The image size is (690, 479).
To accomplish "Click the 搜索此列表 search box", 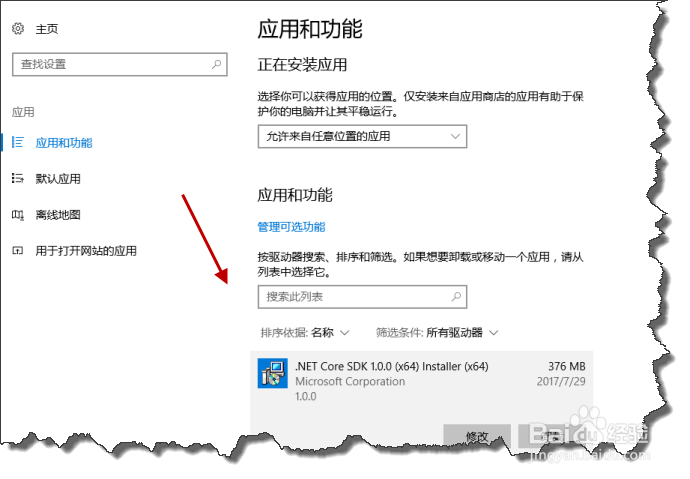I will 362,297.
